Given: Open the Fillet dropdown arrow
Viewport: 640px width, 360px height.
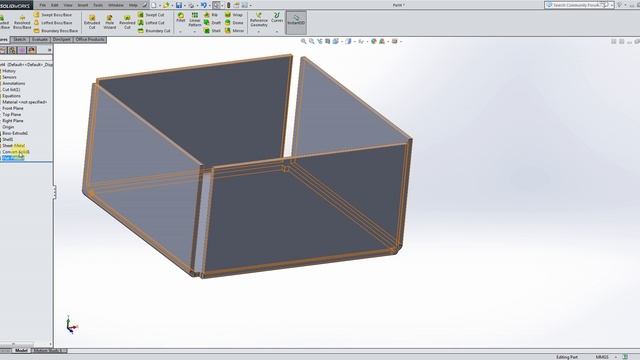Looking at the screenshot, I should [x=180, y=31].
